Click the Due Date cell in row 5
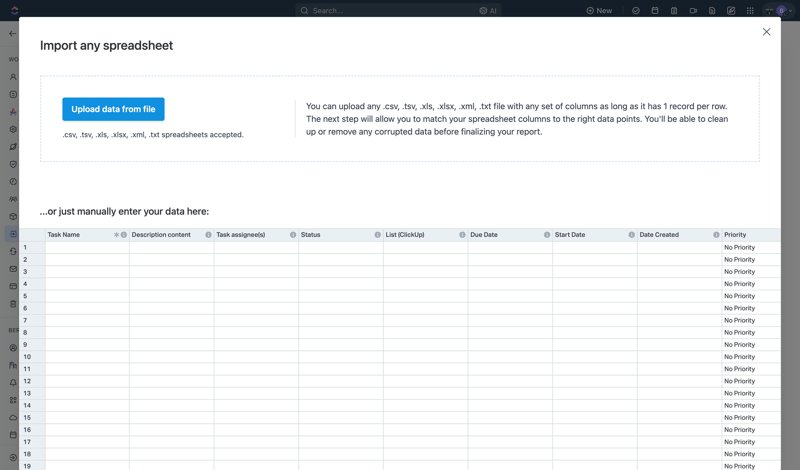800x470 pixels. pos(510,296)
